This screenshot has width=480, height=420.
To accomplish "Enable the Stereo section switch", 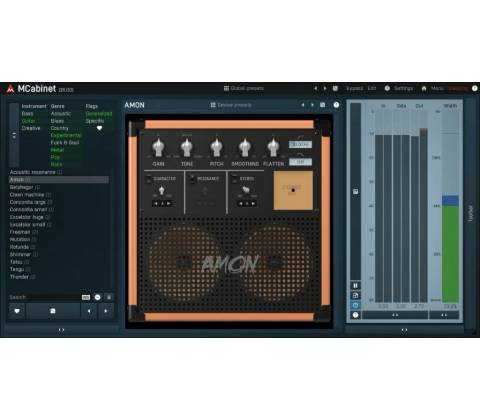I will click(235, 179).
